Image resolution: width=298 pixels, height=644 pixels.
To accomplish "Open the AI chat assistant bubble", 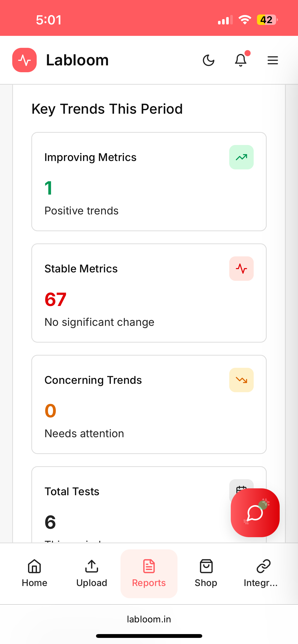I will (255, 513).
